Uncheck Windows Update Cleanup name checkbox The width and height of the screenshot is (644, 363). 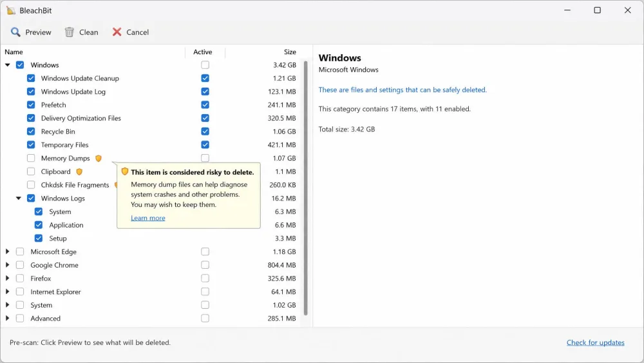click(x=31, y=78)
